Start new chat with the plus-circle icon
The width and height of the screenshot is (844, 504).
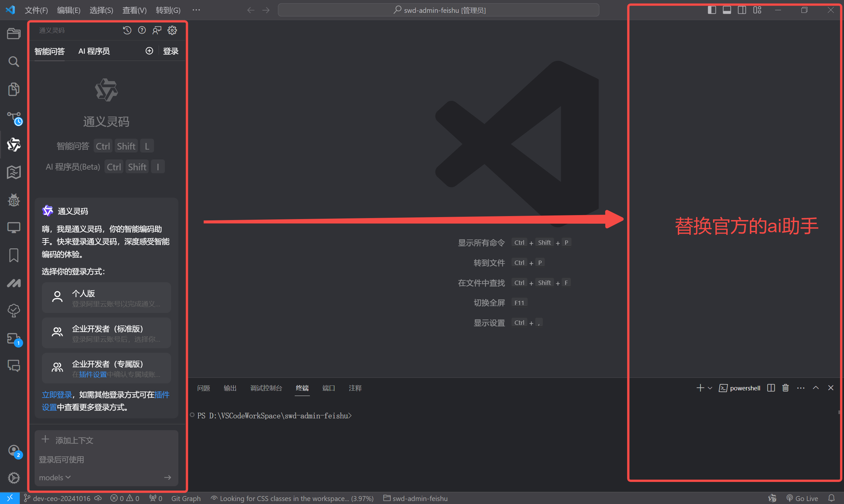(x=149, y=51)
